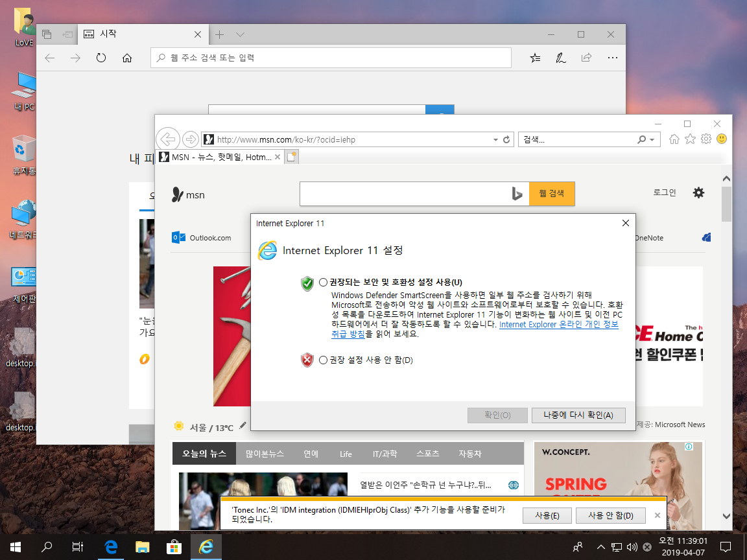
Task: Click Edge share icon
Action: 586,58
